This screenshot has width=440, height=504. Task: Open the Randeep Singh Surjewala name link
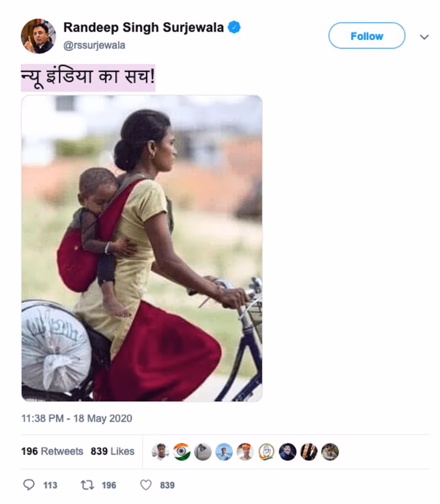(143, 27)
